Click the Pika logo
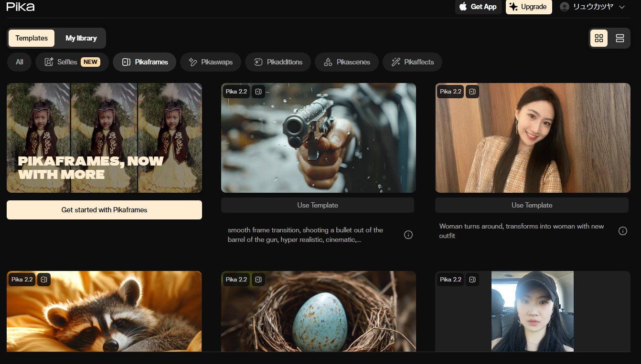Screen dimensions: 641x364 [x=20, y=7]
